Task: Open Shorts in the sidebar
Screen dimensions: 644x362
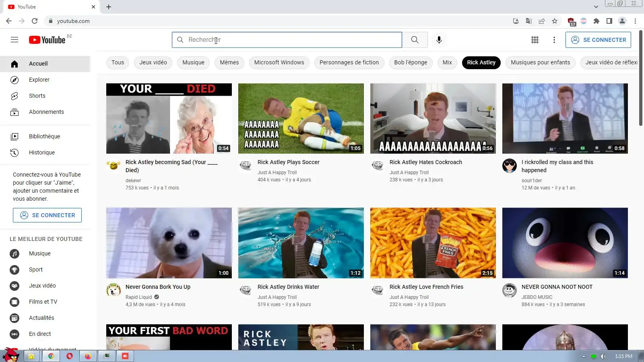Action: [x=45, y=96]
